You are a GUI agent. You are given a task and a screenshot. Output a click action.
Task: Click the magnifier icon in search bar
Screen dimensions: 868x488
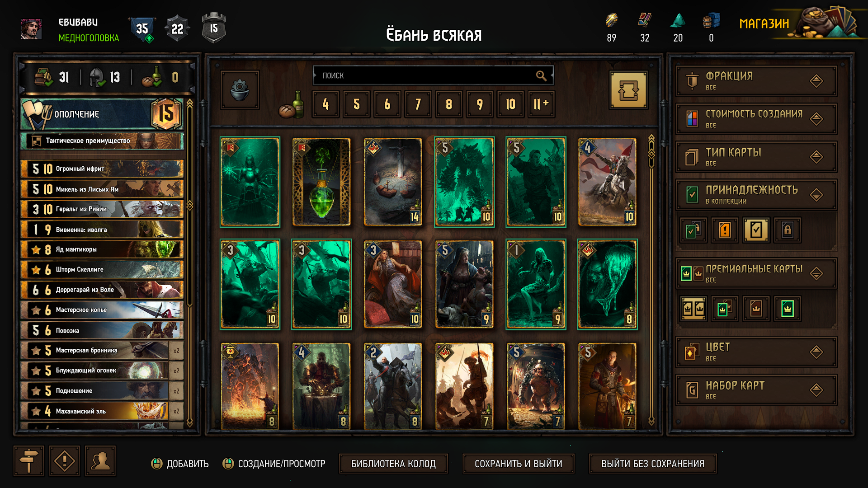541,75
